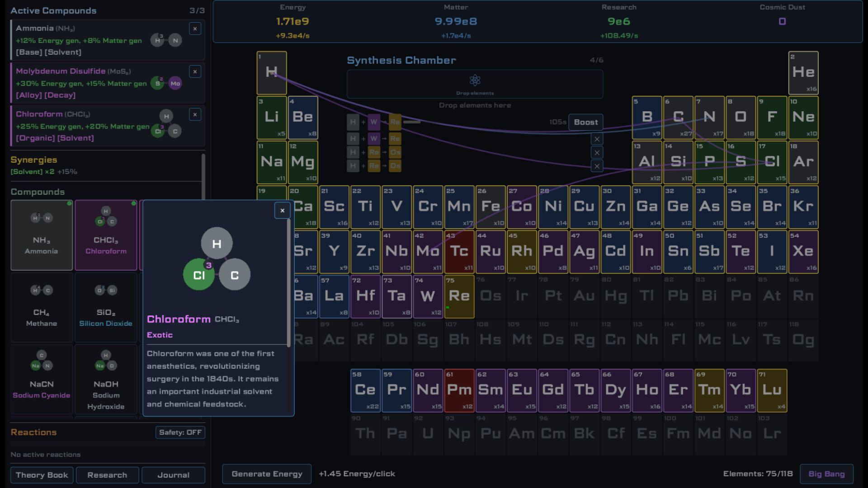This screenshot has height=488, width=868.
Task: Remove the H + Re → Os reaction
Action: pyautogui.click(x=597, y=152)
